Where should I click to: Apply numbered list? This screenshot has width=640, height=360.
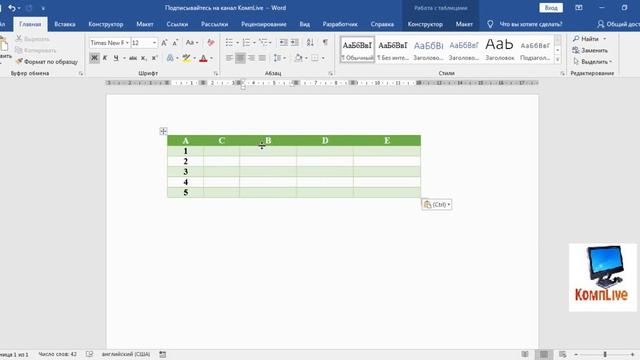246,42
